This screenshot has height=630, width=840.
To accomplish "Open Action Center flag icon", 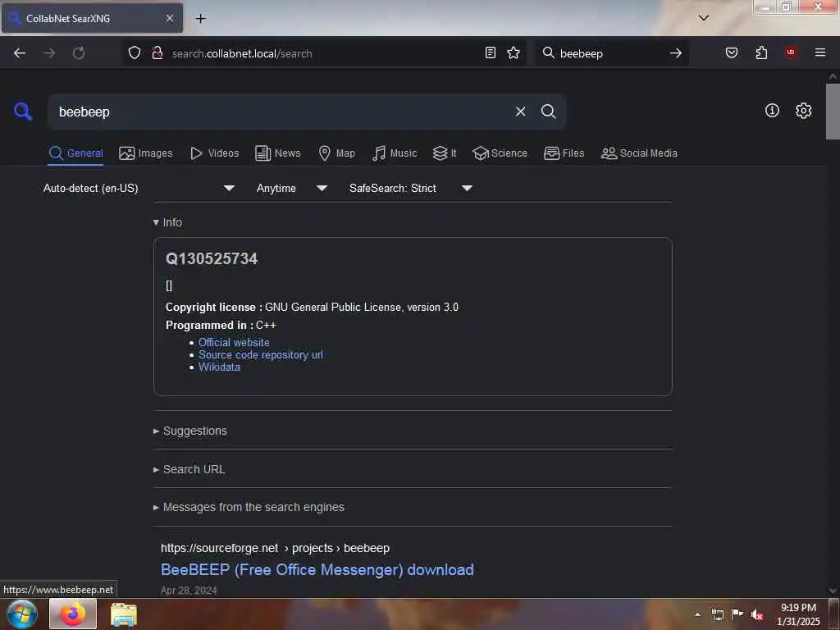I will click(x=737, y=614).
